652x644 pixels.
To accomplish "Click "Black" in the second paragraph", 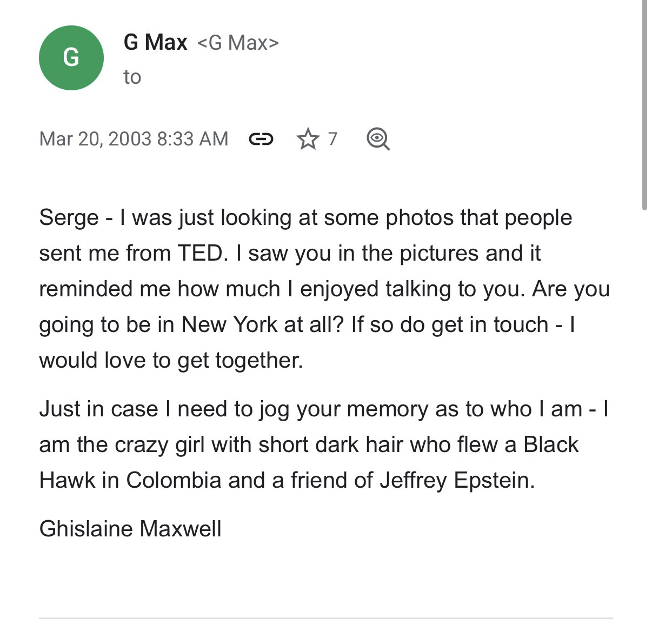I will click(x=551, y=444).
